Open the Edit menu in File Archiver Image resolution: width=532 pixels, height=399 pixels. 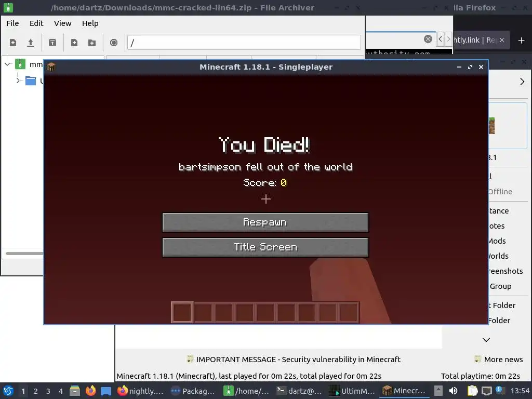click(x=36, y=23)
